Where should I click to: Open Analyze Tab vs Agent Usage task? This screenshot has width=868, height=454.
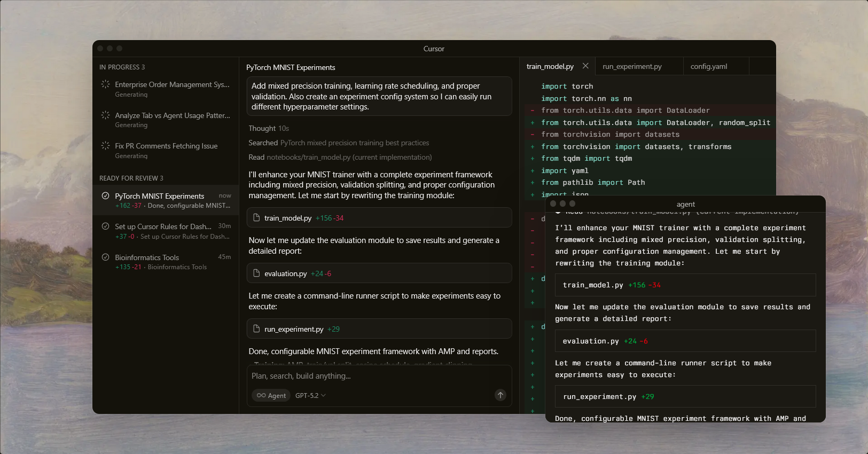166,120
